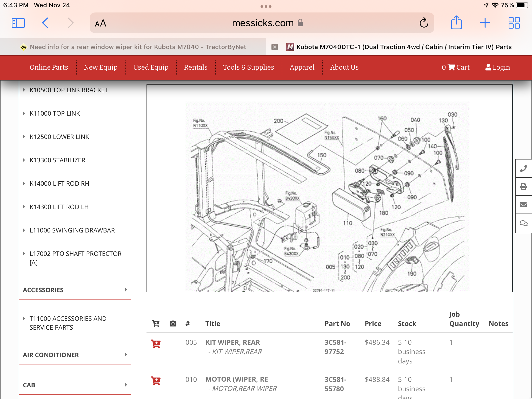Click the email envelope side icon
This screenshot has height=399, width=532.
523,205
